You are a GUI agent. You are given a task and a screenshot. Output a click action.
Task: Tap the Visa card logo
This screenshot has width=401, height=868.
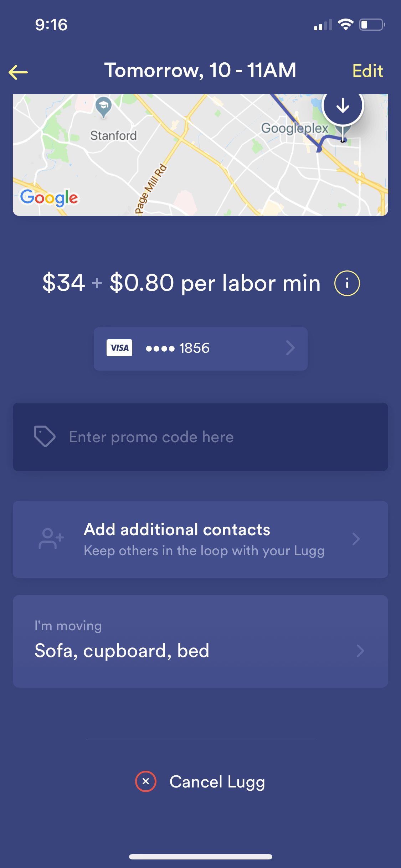click(x=119, y=348)
